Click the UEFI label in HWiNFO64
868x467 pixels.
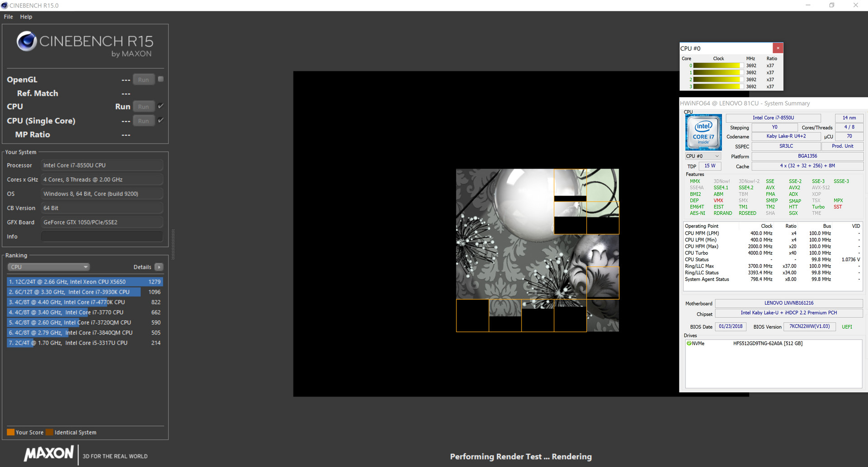847,327
